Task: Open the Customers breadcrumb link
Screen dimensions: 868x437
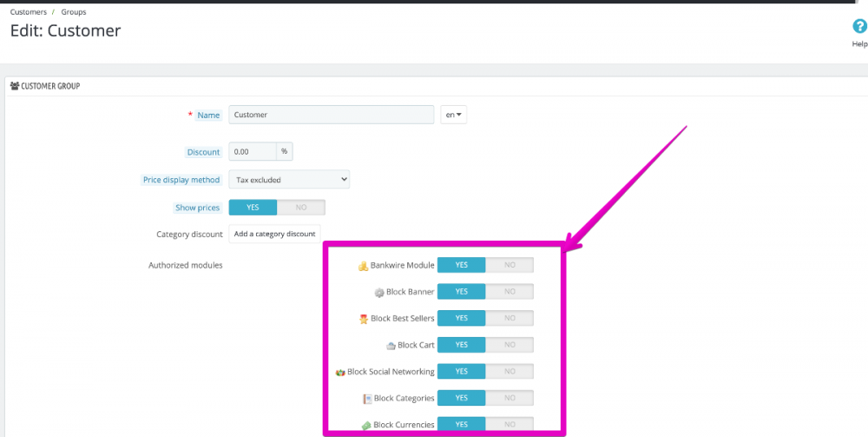Action: pyautogui.click(x=28, y=12)
